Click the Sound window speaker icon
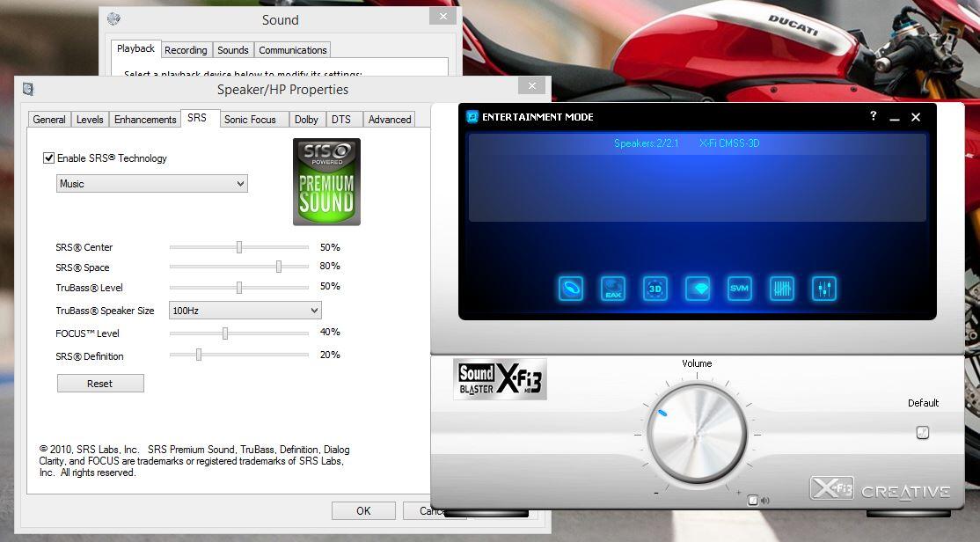 click(113, 18)
